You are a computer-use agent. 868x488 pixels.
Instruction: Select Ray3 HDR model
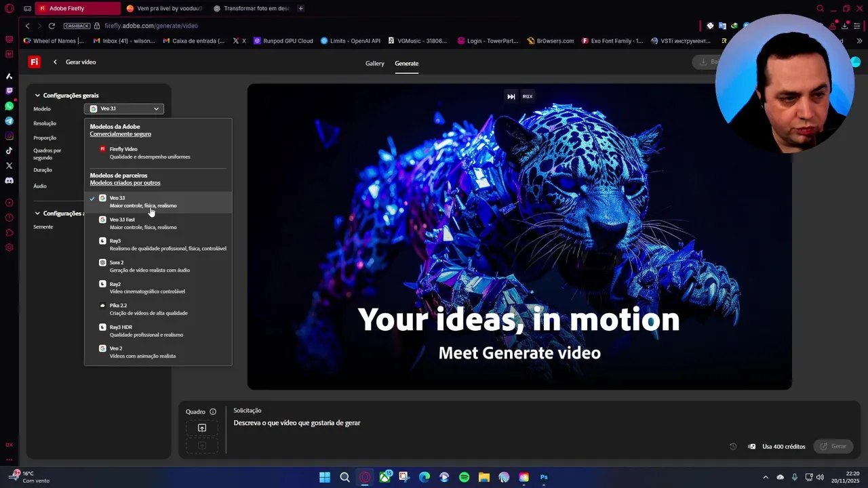pyautogui.click(x=158, y=331)
